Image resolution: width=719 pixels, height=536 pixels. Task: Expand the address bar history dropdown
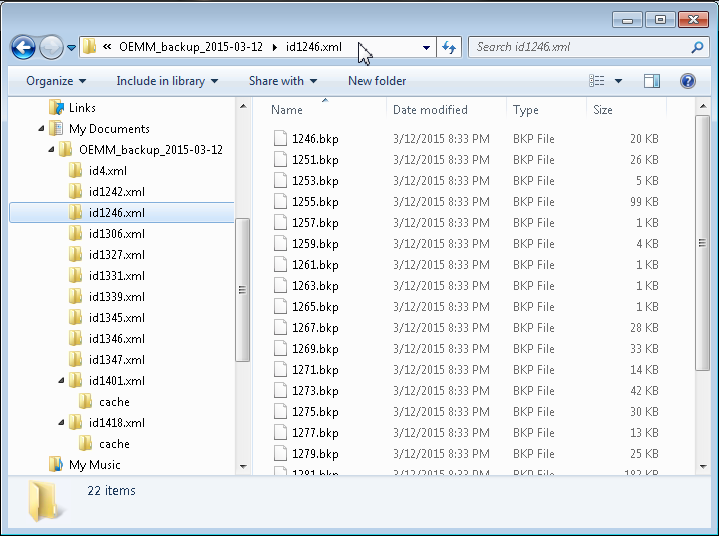426,47
